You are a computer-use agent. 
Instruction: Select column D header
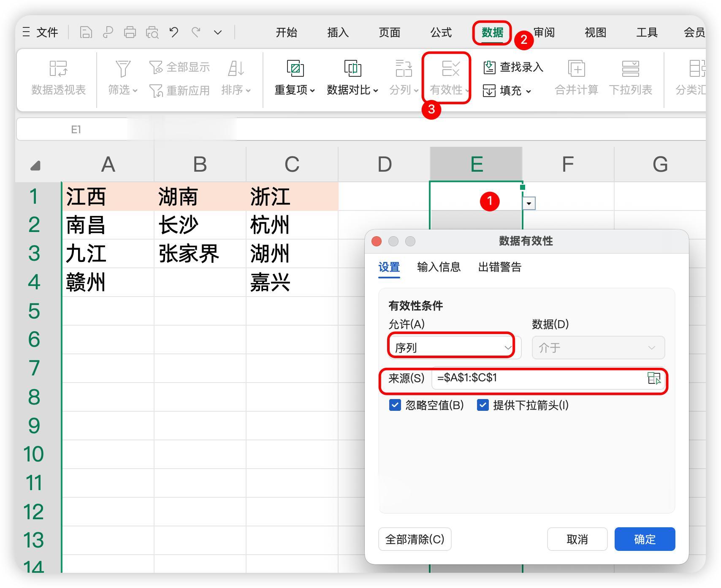pos(384,164)
